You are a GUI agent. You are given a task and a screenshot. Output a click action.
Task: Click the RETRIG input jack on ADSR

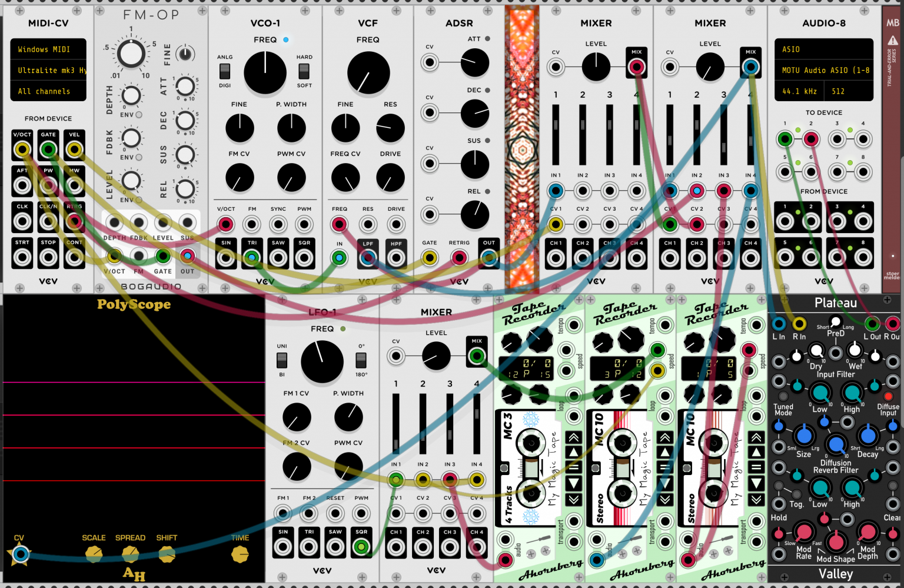point(459,257)
